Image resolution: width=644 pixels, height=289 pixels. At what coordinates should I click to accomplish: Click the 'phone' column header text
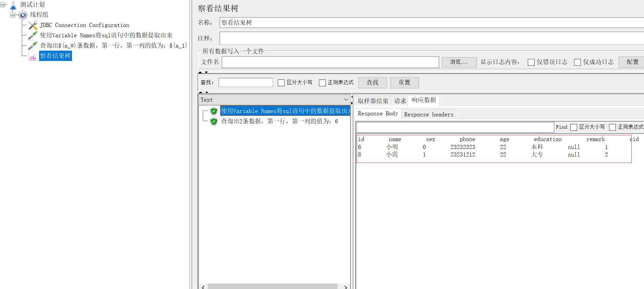[x=467, y=139]
